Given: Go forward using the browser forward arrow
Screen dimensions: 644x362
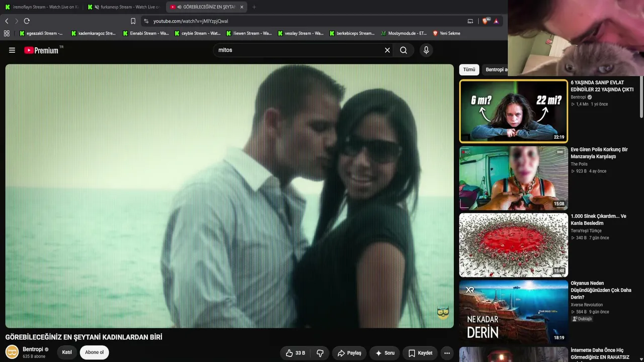Looking at the screenshot, I should point(16,21).
